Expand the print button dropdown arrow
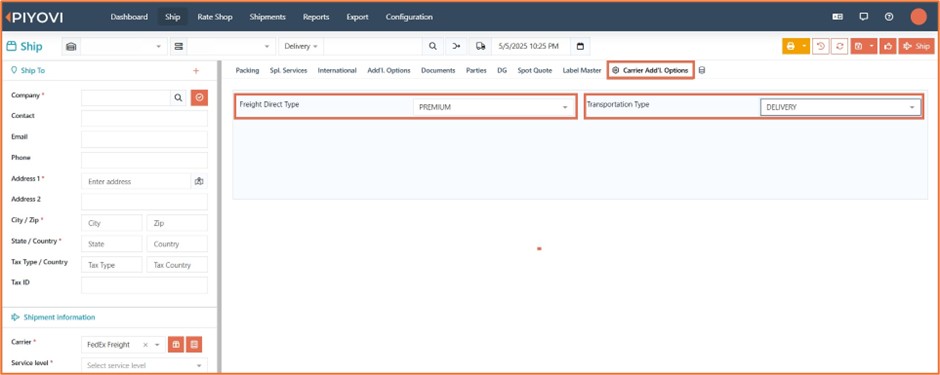Image resolution: width=940 pixels, height=375 pixels. (804, 46)
